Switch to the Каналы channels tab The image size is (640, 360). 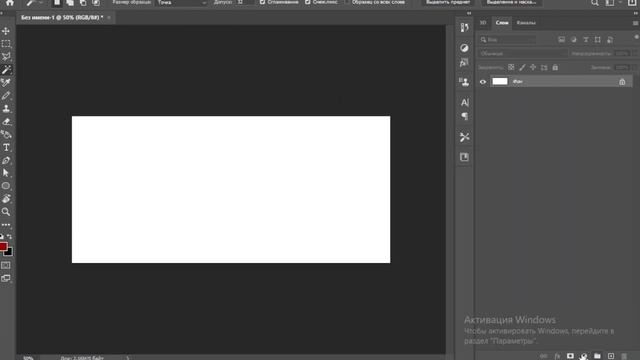pos(526,23)
